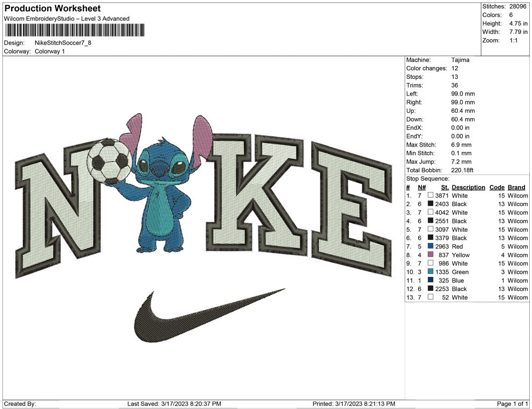
Task: Click the Zoom value '1:1'
Action: (513, 40)
